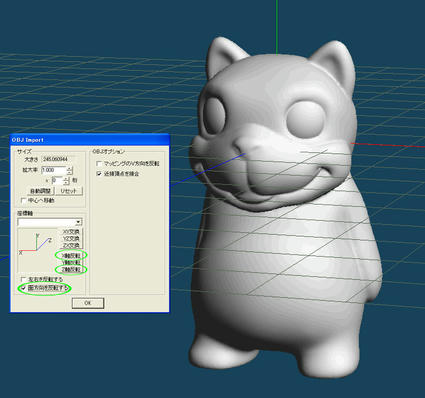Viewport: 425px width, 398px height.
Task: Click the リセット reset button
Action: click(x=68, y=191)
